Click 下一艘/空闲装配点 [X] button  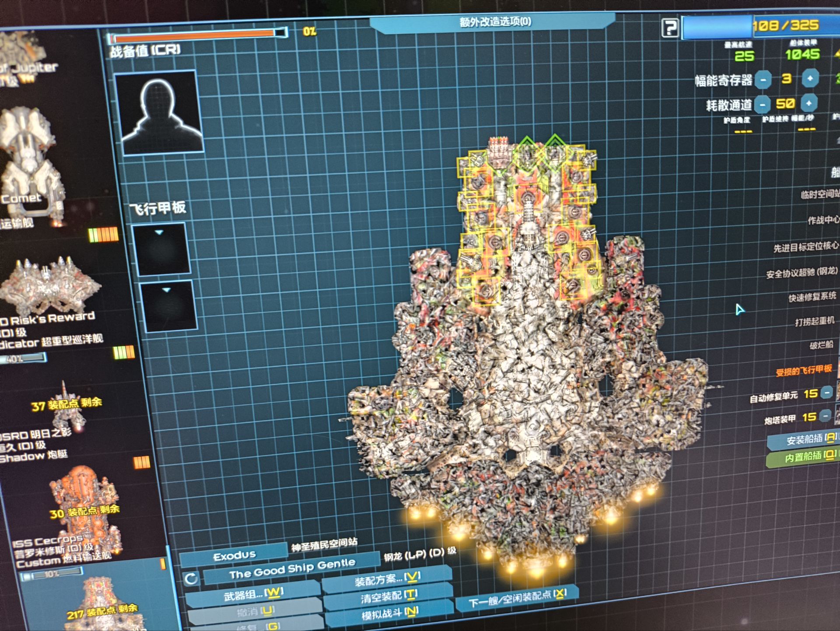point(517,598)
